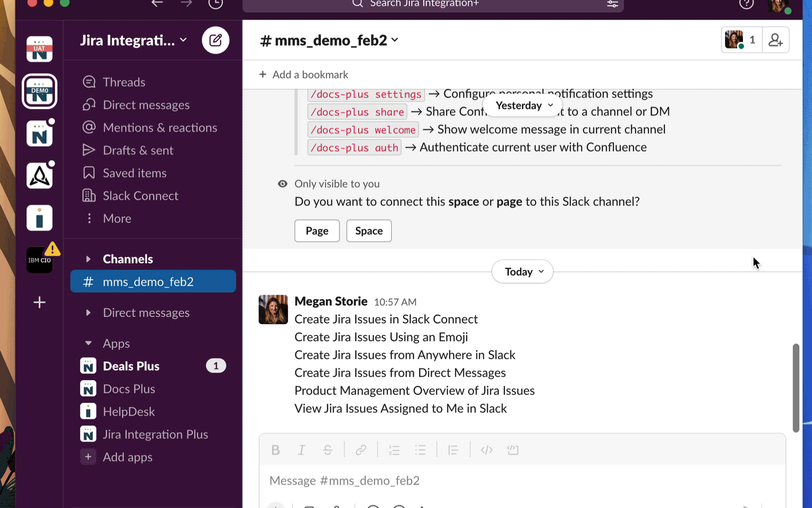This screenshot has height=508, width=812.
Task: Apply italic formatting
Action: (x=302, y=450)
